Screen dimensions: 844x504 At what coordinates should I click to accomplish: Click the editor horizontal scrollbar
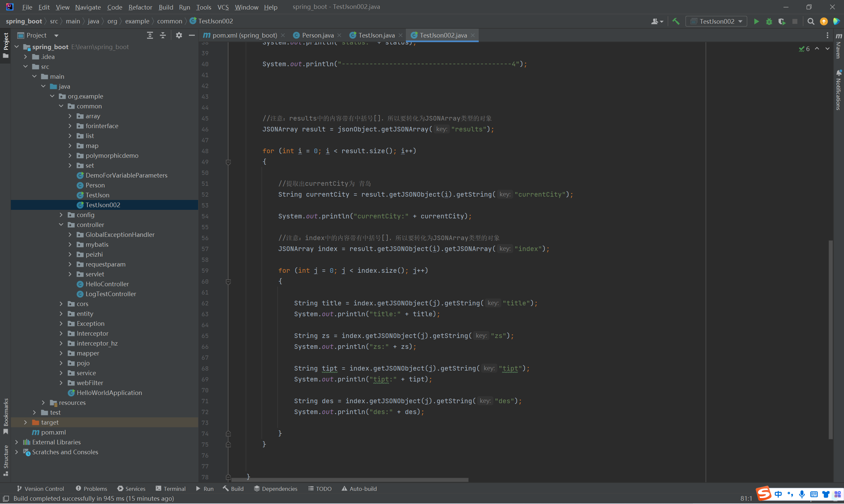349,480
